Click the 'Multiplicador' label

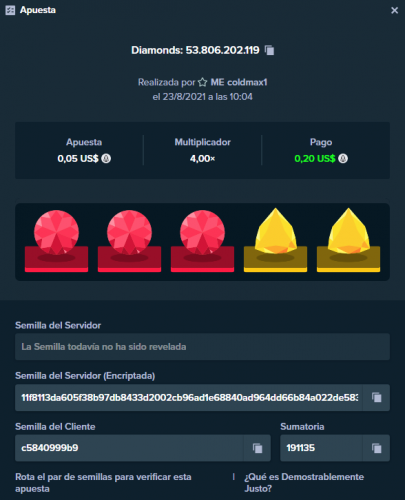pos(202,142)
